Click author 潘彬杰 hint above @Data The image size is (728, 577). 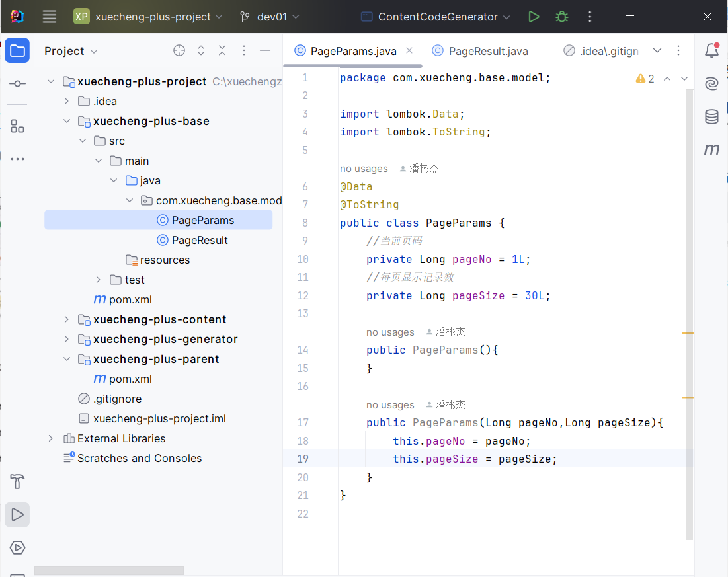click(419, 169)
